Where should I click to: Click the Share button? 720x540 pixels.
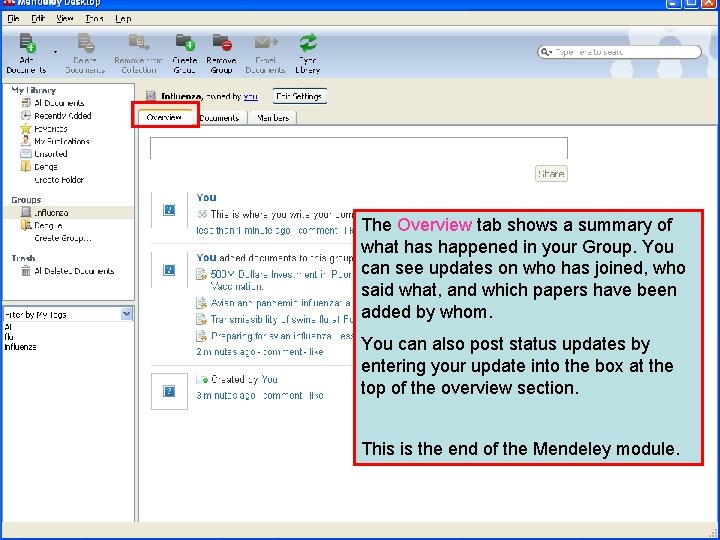point(551,174)
